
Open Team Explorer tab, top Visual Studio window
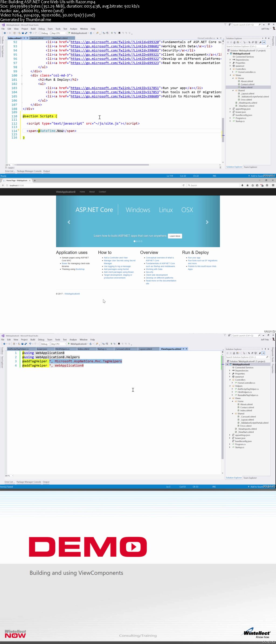(250, 167)
